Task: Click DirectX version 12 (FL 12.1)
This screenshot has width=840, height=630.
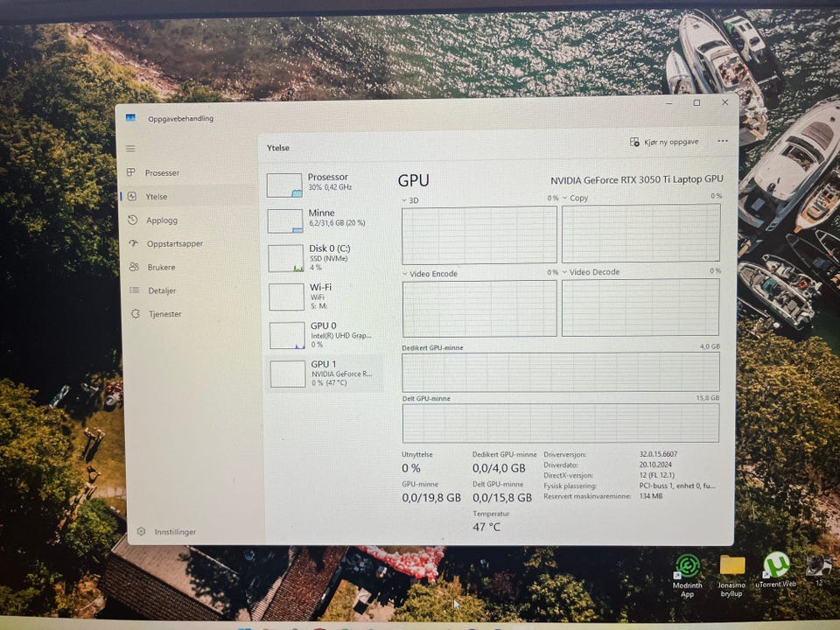Action: [x=657, y=475]
